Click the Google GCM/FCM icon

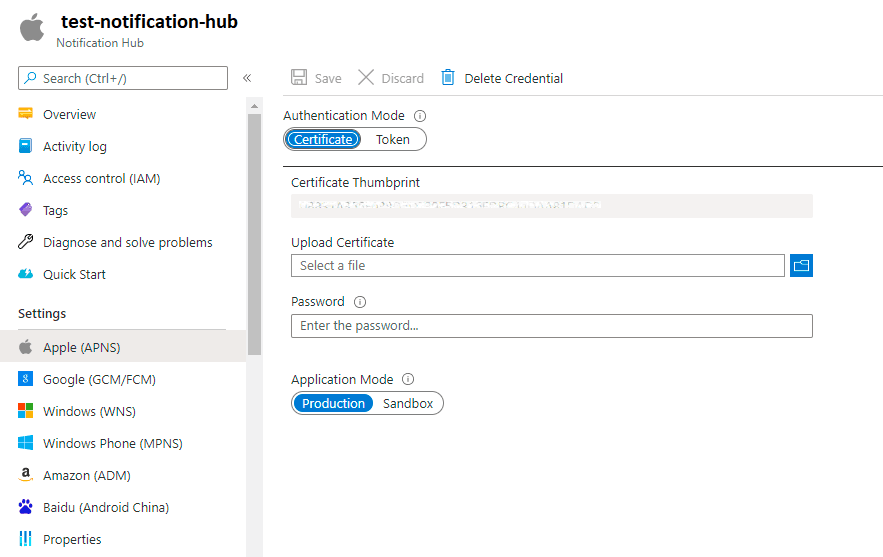click(25, 378)
